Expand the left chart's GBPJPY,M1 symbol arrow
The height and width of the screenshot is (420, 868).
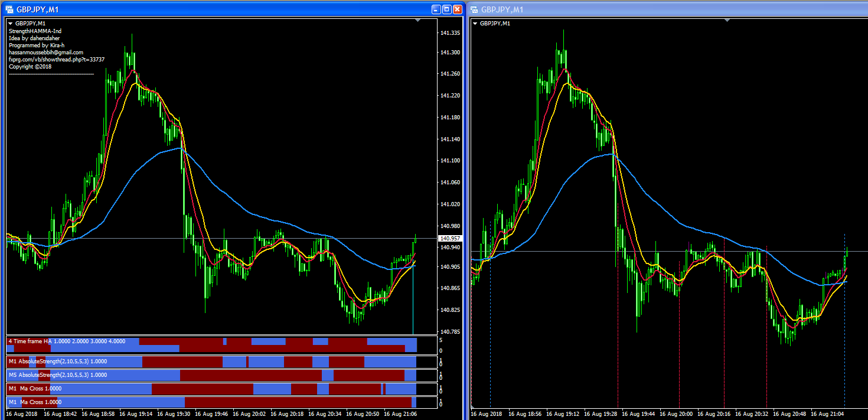point(10,24)
